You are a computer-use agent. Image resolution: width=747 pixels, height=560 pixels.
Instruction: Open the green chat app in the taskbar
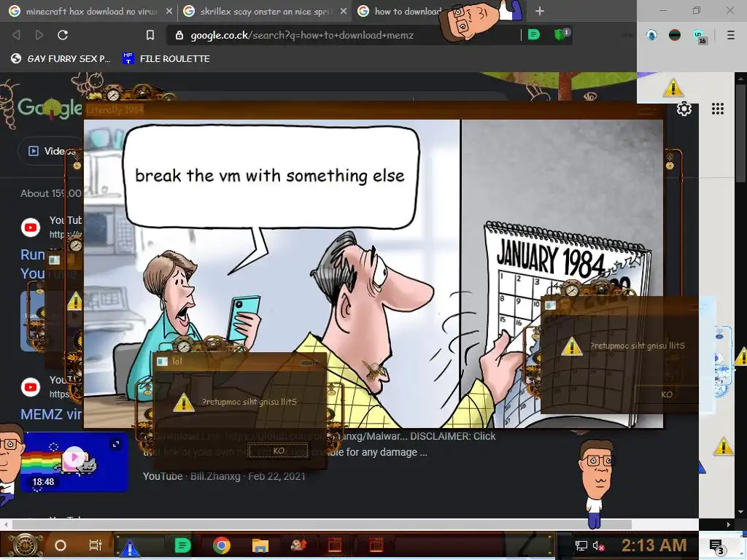pos(182,545)
